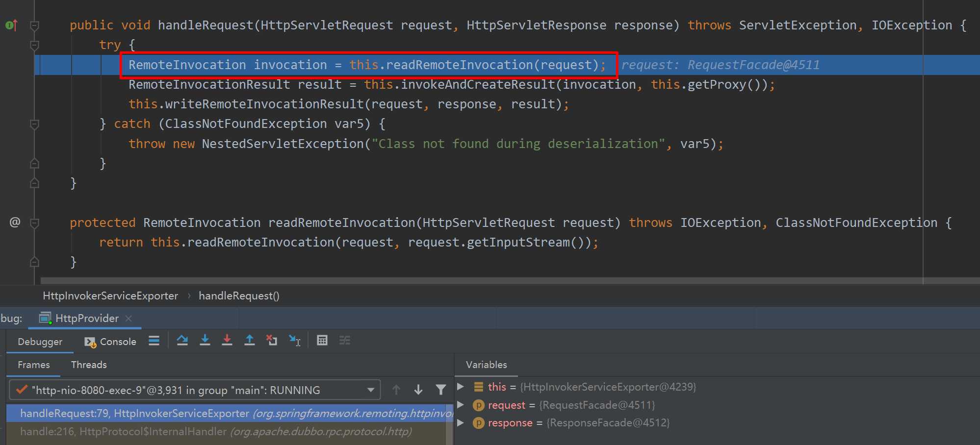Screen dimensions: 980x445
Task: Switch to the Debugger tab
Action: click(40, 342)
